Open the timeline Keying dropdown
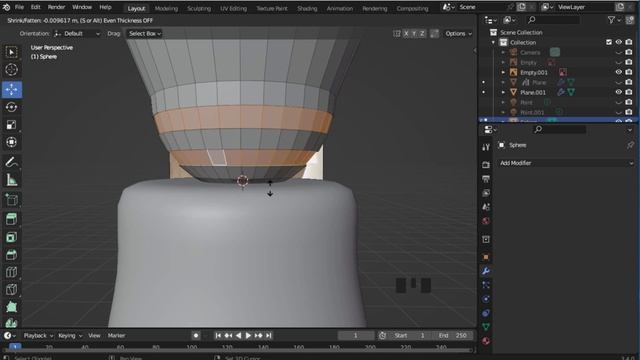This screenshot has width=640, height=360. coord(70,336)
